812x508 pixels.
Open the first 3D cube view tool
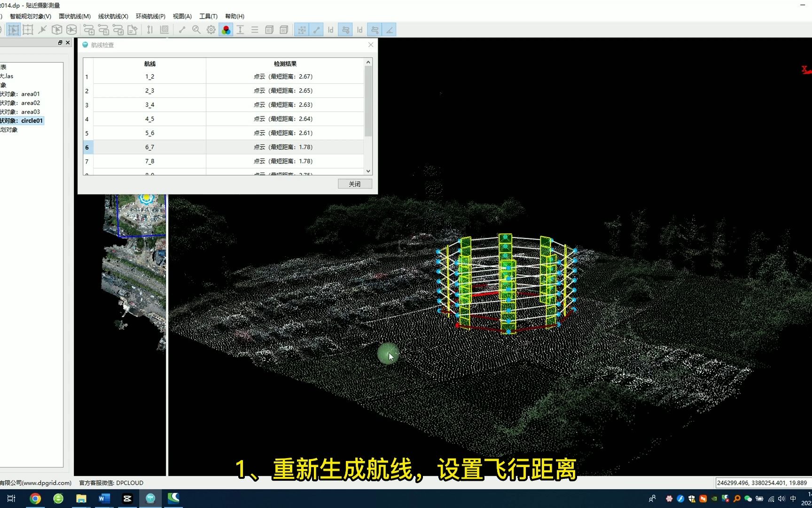[x=57, y=30]
